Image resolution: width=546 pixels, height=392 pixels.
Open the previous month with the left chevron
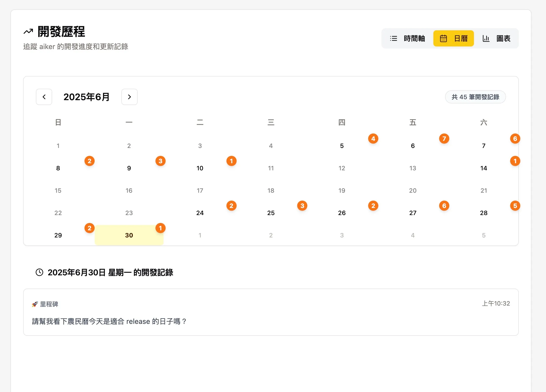point(44,97)
